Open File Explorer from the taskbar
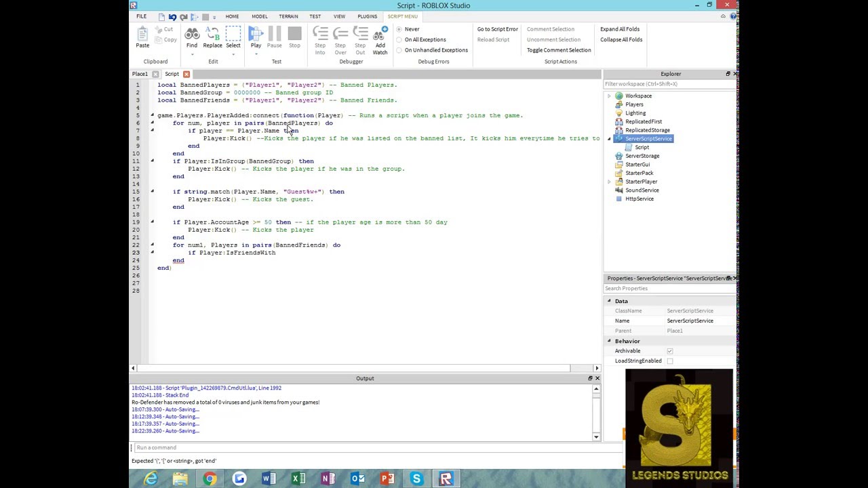 coord(180,479)
